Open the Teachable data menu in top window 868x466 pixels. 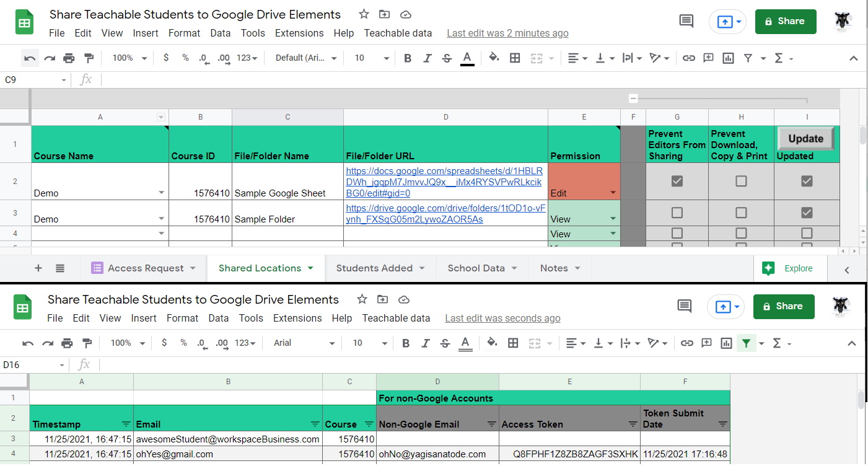click(398, 33)
